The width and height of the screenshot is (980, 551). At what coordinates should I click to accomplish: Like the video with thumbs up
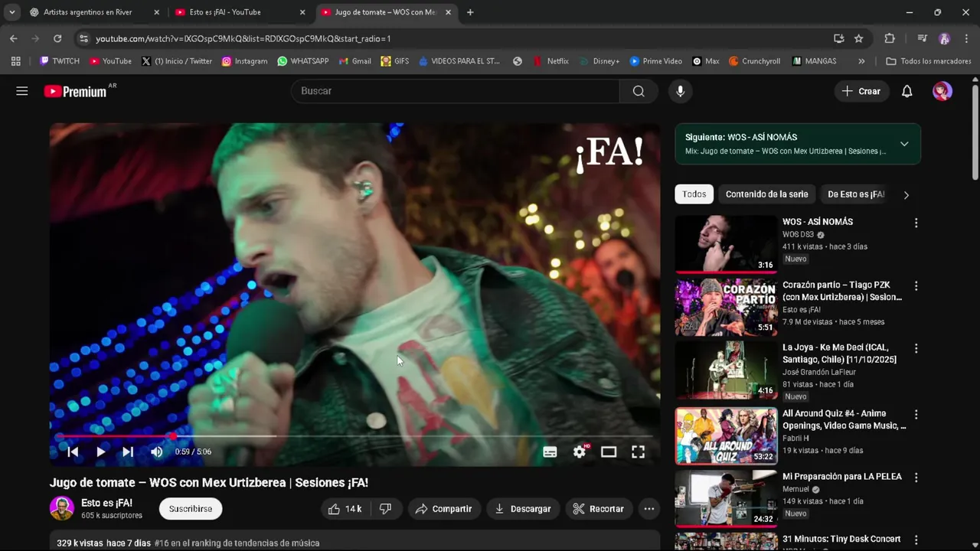[x=345, y=509]
